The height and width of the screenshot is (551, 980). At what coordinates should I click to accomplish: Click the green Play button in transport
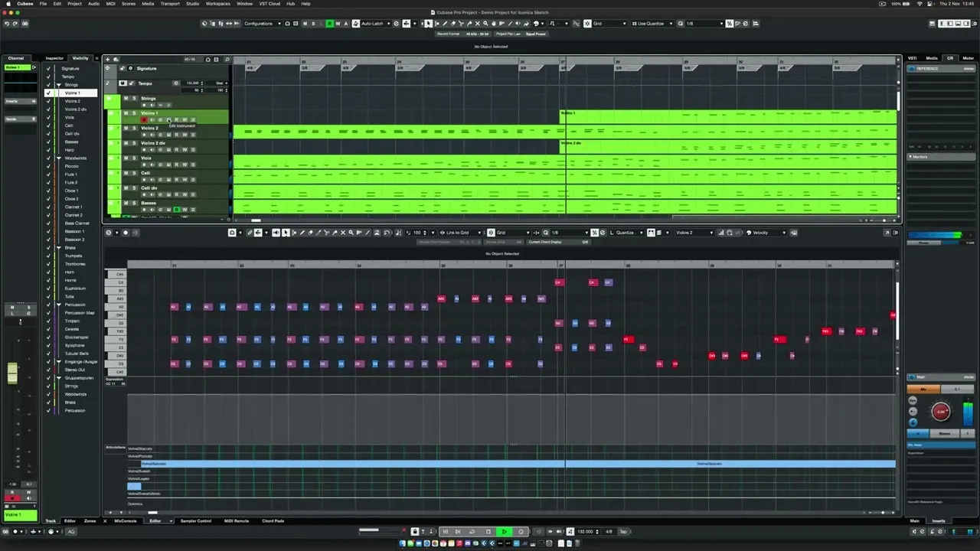pyautogui.click(x=504, y=531)
